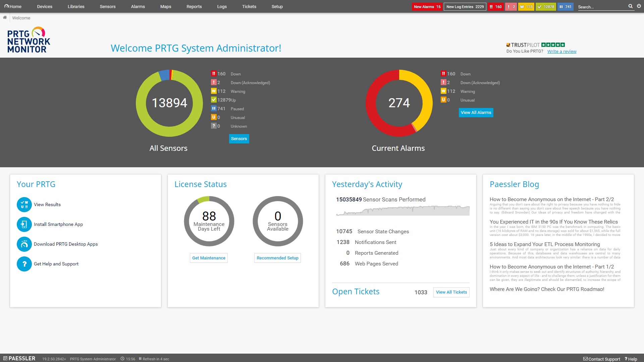Open the Sensors menu
Viewport: 644px width, 362px height.
[x=108, y=6]
